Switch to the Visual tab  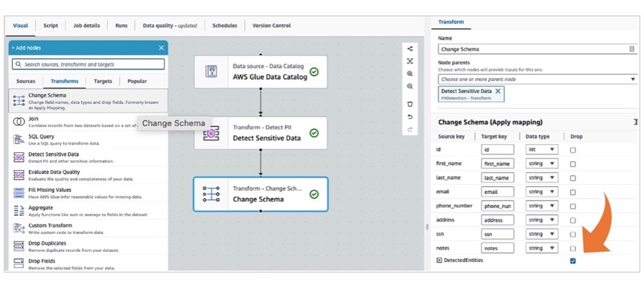(20, 25)
